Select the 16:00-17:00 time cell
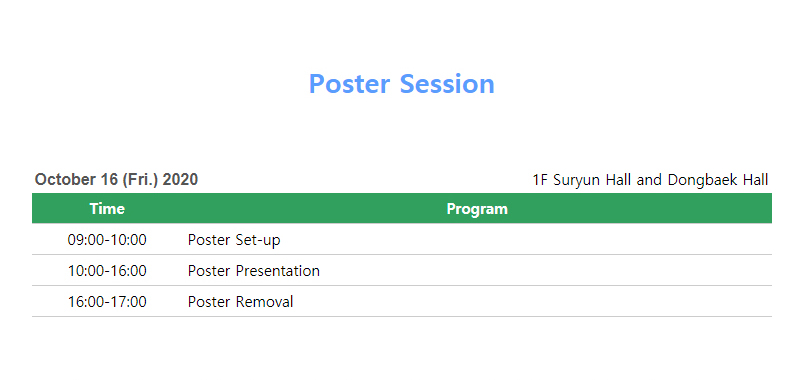This screenshot has height=380, width=800. click(x=107, y=302)
